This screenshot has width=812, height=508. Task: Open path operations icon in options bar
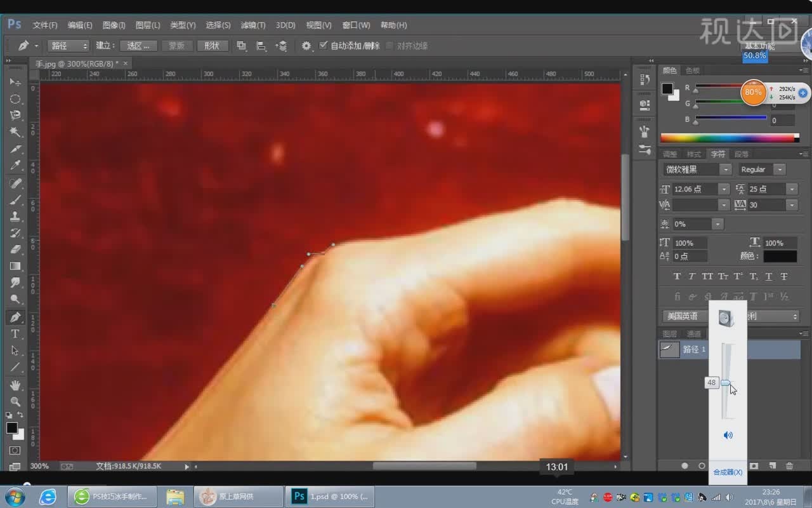pyautogui.click(x=241, y=46)
